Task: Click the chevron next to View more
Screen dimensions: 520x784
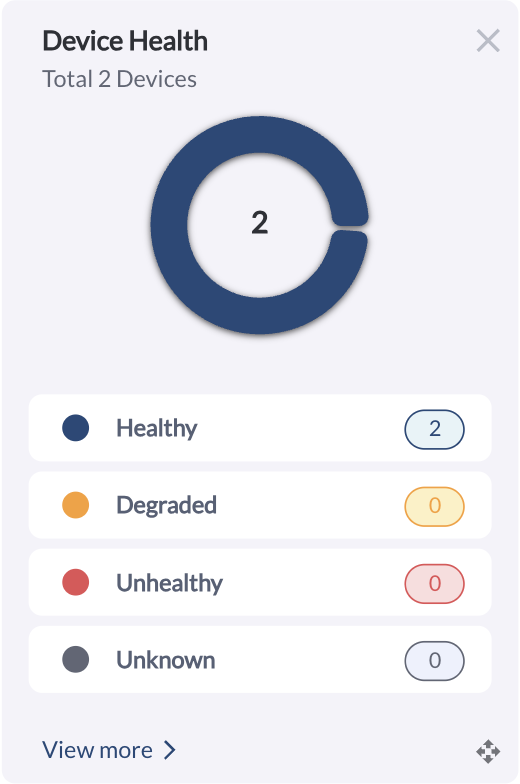Action: click(x=170, y=750)
